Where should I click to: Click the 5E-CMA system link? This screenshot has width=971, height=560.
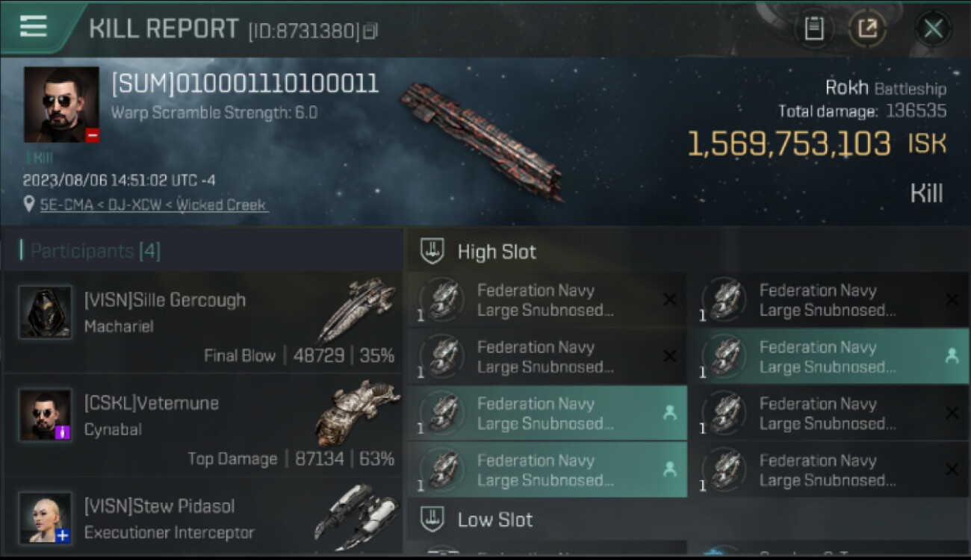(66, 205)
